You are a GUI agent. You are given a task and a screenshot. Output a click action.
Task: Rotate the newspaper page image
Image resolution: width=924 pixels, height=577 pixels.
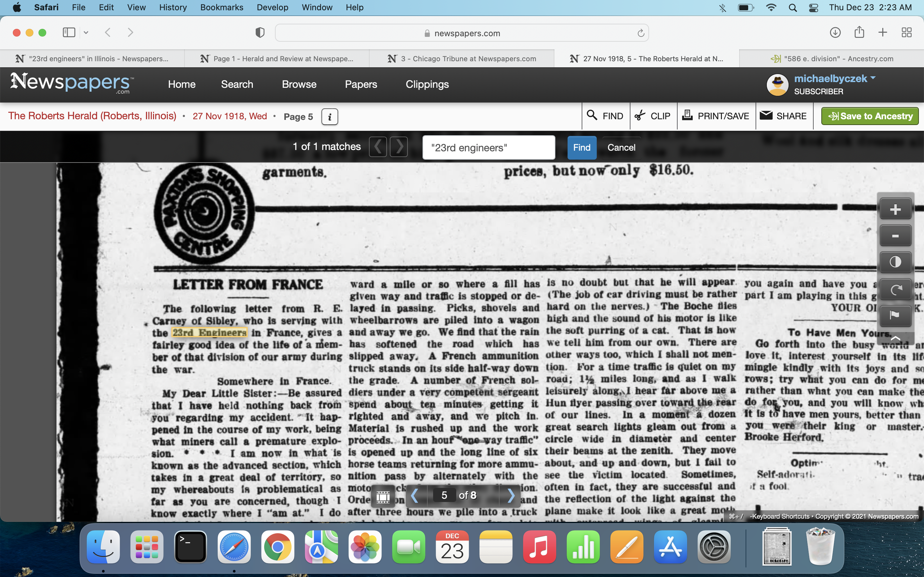(895, 289)
